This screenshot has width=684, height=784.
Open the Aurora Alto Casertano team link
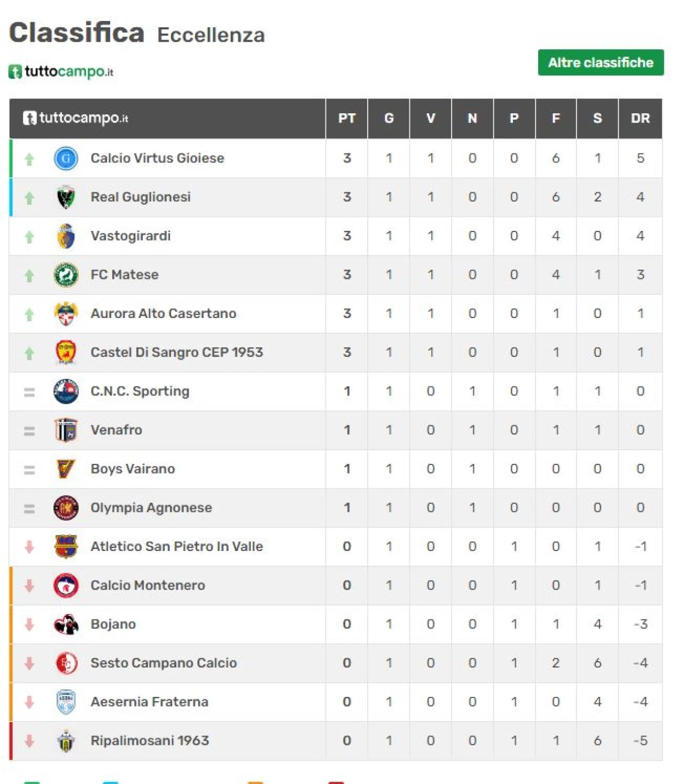164,314
